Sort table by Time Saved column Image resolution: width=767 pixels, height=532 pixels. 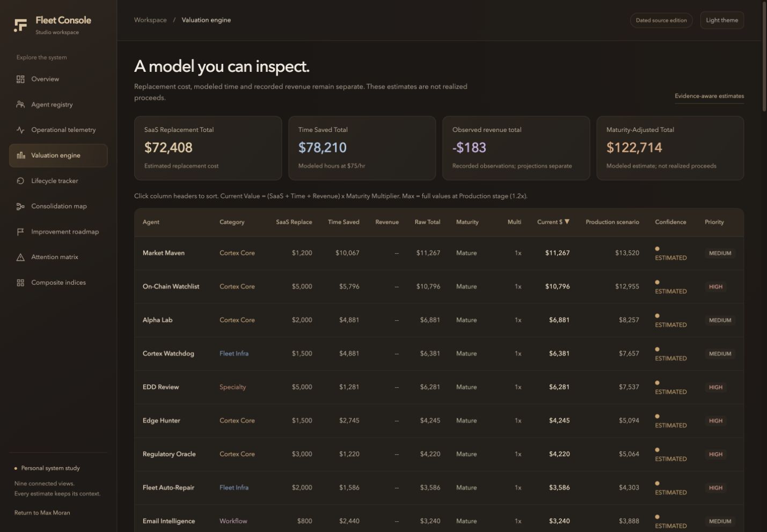344,222
